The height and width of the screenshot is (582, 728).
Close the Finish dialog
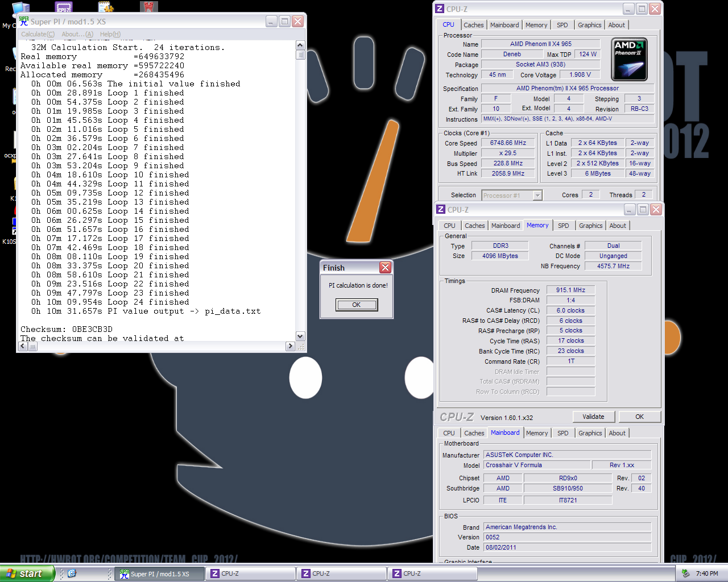coord(385,267)
